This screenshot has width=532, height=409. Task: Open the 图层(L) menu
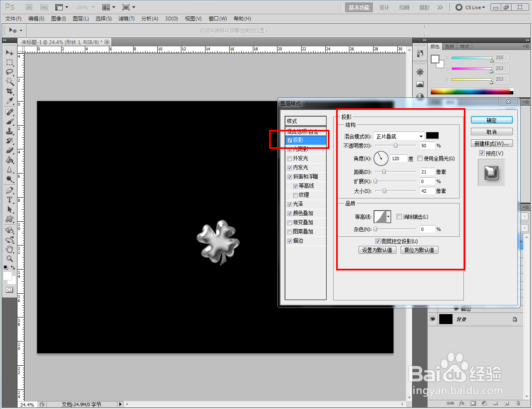pos(81,19)
